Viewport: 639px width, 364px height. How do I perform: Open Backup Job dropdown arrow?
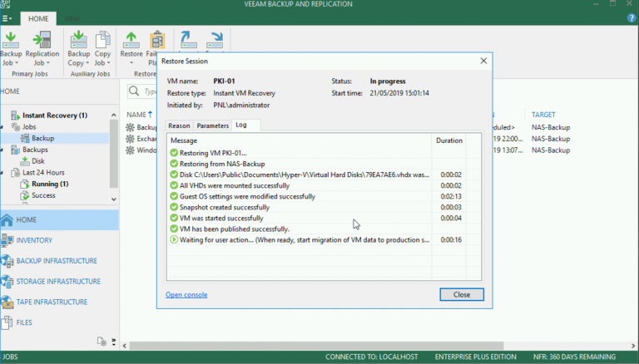(x=17, y=63)
